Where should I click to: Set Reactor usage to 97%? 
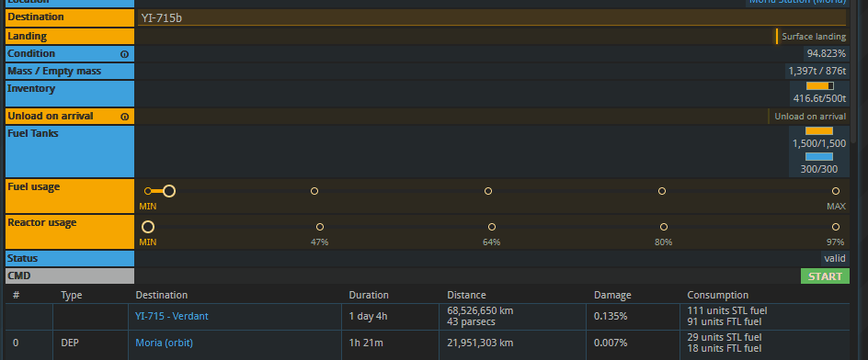836,227
